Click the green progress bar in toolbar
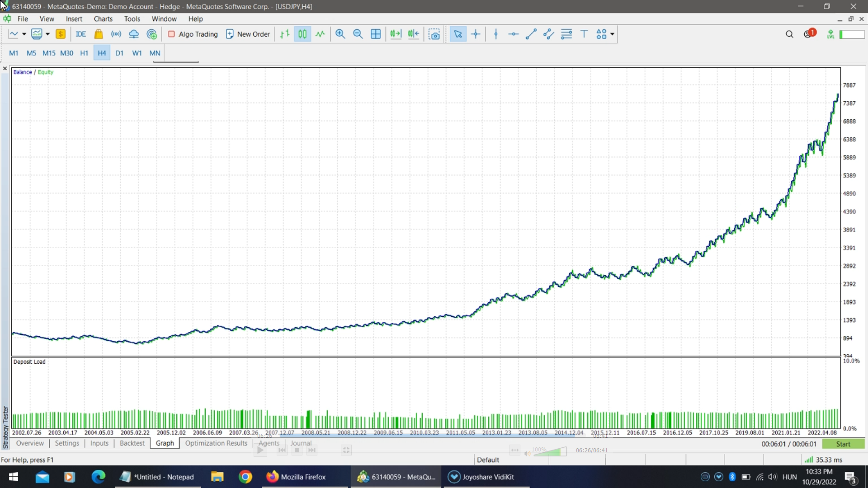This screenshot has width=868, height=488. [x=852, y=34]
